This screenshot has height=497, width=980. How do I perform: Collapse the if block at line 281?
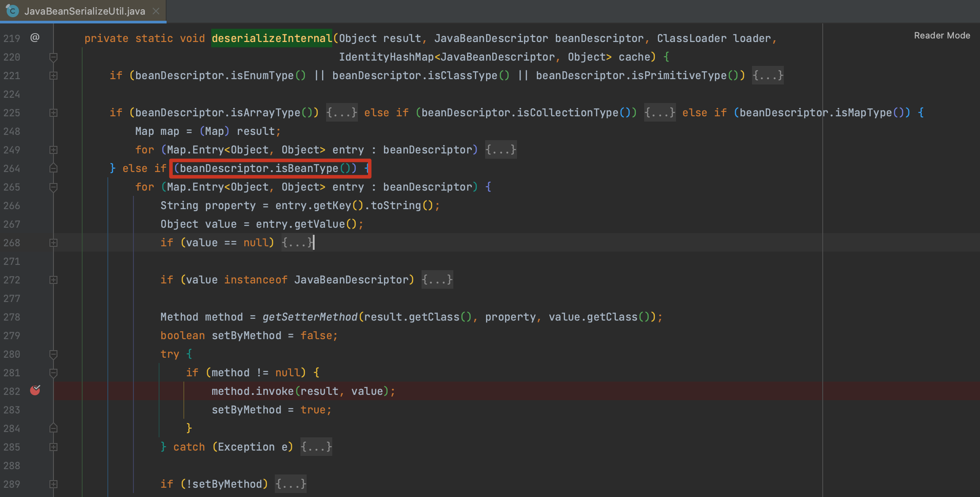pyautogui.click(x=53, y=373)
